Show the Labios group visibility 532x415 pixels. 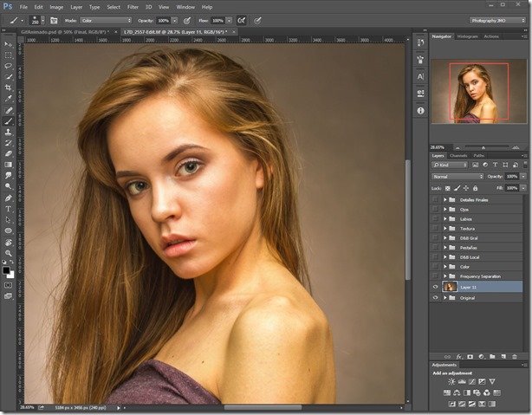click(x=435, y=219)
